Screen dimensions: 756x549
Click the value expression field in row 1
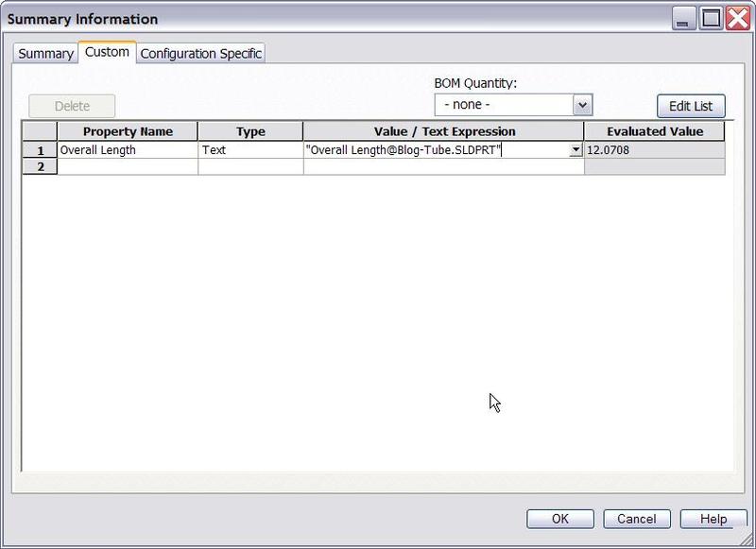pyautogui.click(x=435, y=150)
